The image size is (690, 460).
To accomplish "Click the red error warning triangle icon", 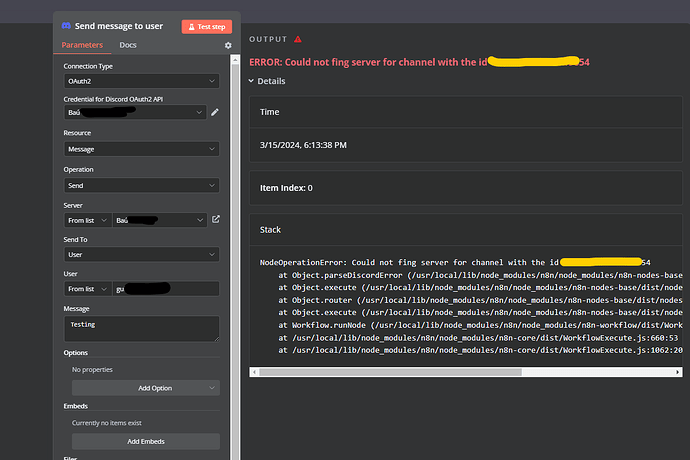I will (x=297, y=39).
